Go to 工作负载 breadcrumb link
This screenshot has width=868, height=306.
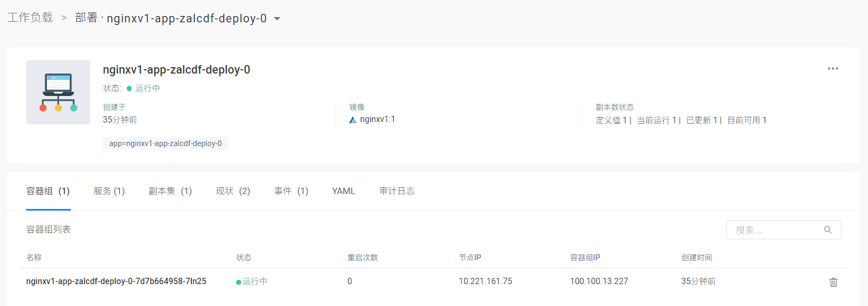pyautogui.click(x=30, y=18)
